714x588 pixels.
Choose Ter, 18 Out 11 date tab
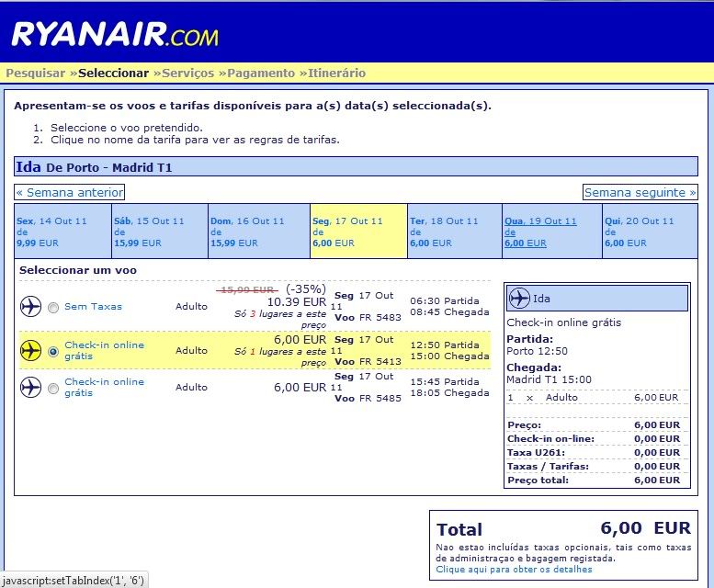click(455, 232)
